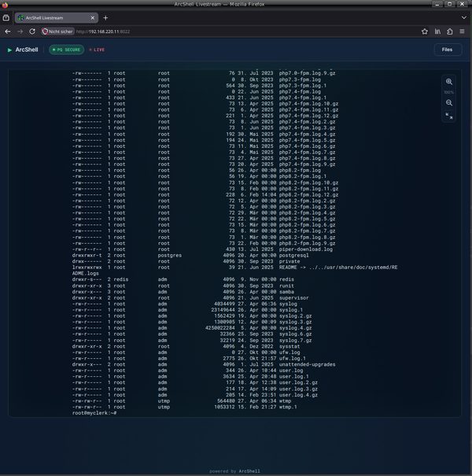Viewport: 472px width, 476px height.
Task: Click size value '23149644'
Action: click(x=223, y=310)
